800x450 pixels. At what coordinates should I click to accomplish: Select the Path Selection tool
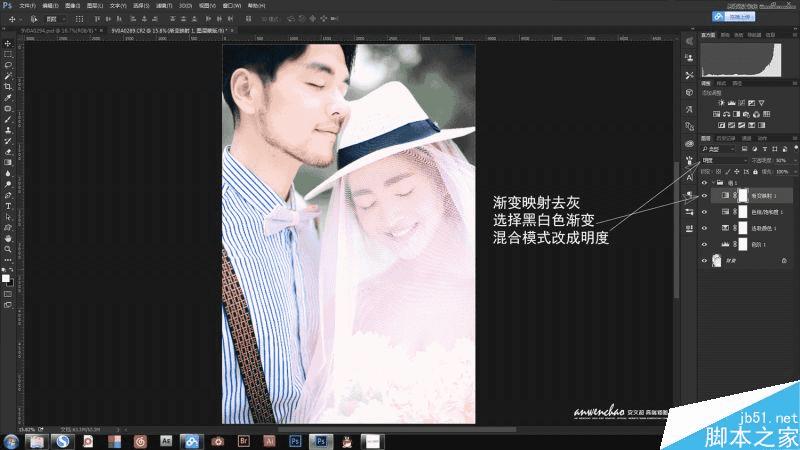click(x=8, y=217)
